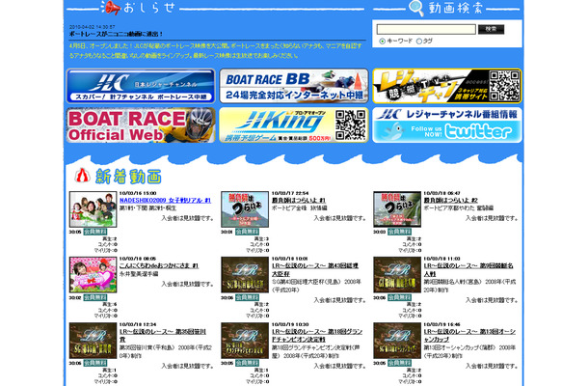Click the magnifier icon beside 動画検索

pyautogui.click(x=415, y=8)
